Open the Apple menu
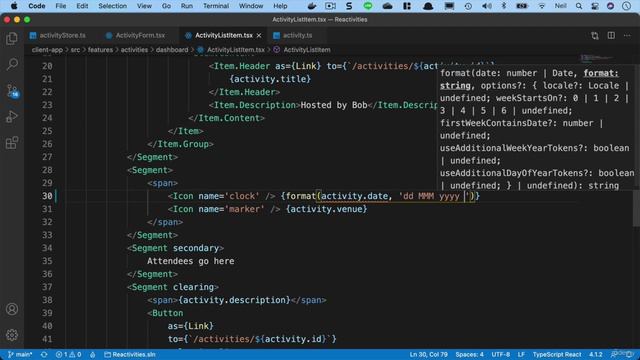This screenshot has height=360, width=640. coord(14,6)
